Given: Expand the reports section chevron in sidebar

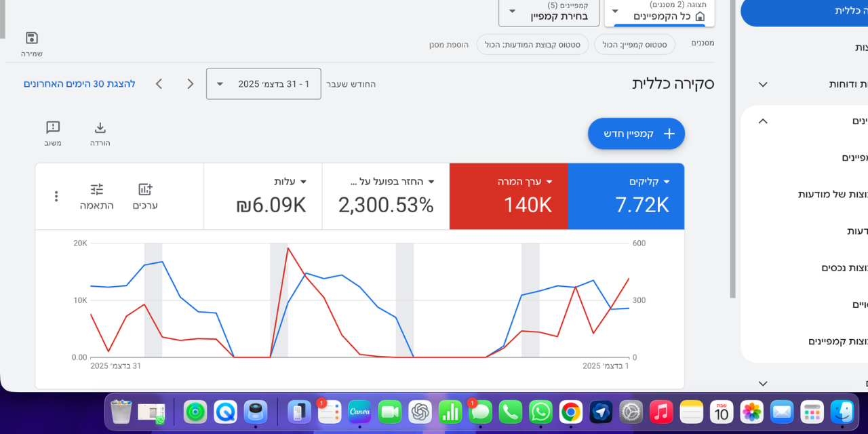Looking at the screenshot, I should coord(763,84).
